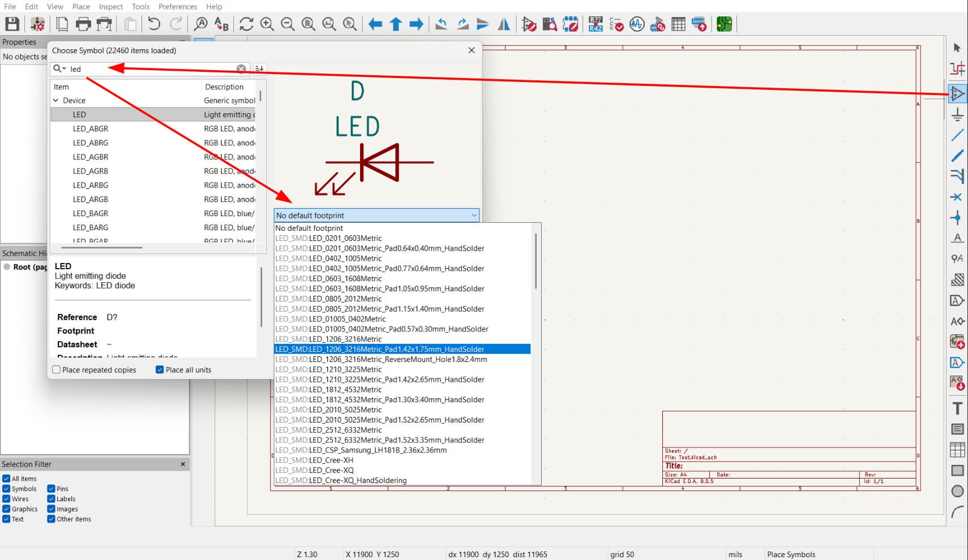Uncheck Place all units
Screen dimensions: 968x560
click(x=160, y=369)
